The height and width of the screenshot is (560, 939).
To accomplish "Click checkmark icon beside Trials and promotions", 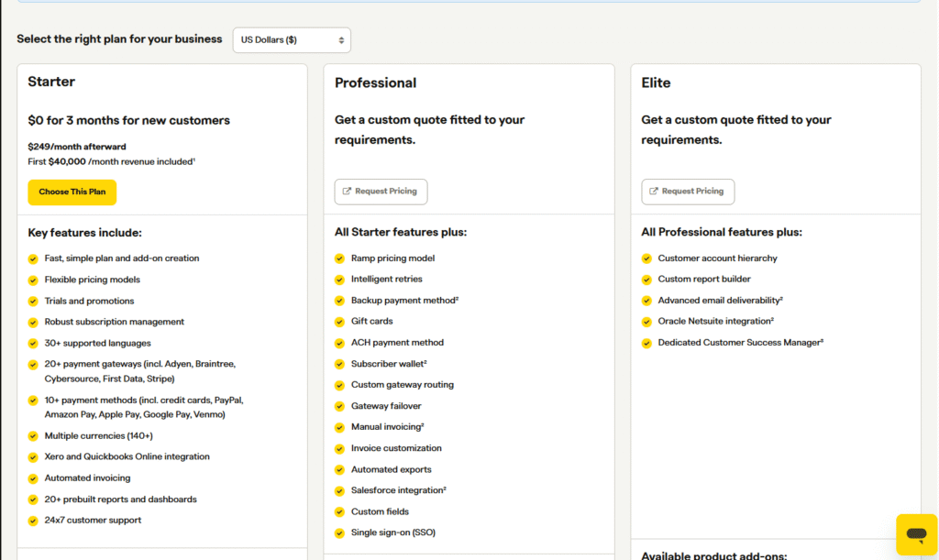I will click(x=34, y=302).
